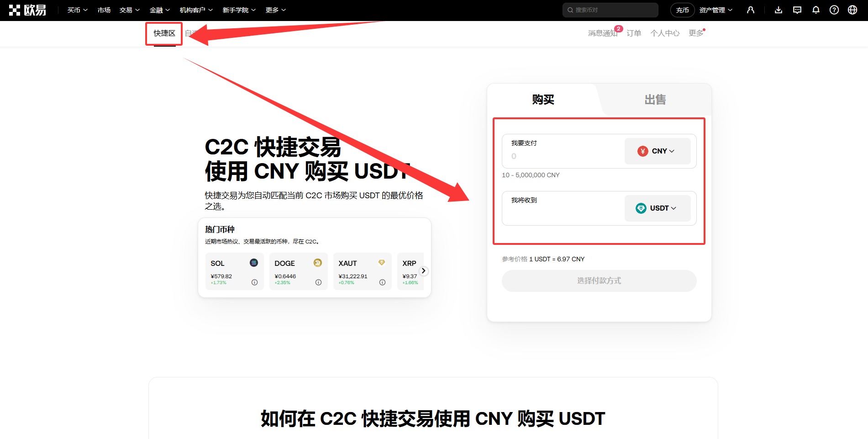Open the 资产管理 dropdown

pos(715,10)
